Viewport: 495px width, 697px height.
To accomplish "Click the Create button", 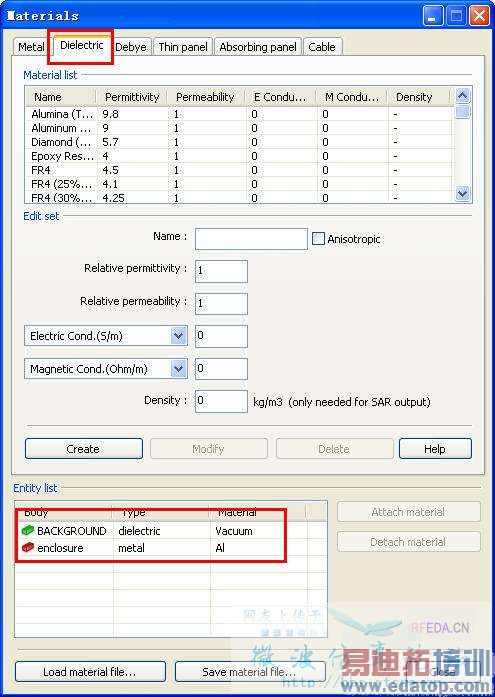I will tap(84, 449).
